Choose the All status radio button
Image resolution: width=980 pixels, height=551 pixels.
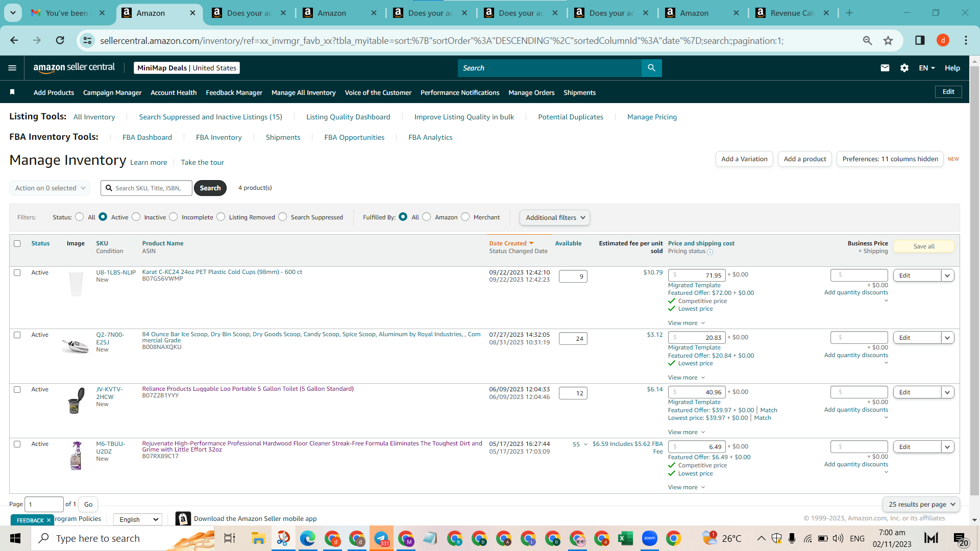[x=80, y=217]
